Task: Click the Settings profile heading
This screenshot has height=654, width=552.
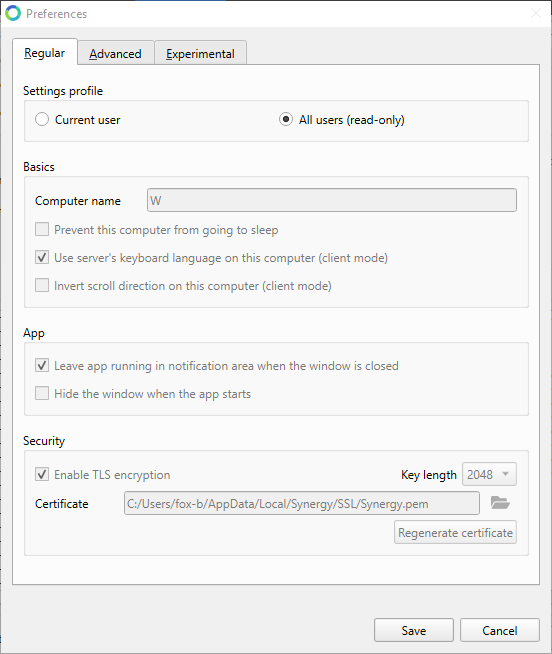Action: pos(63,91)
